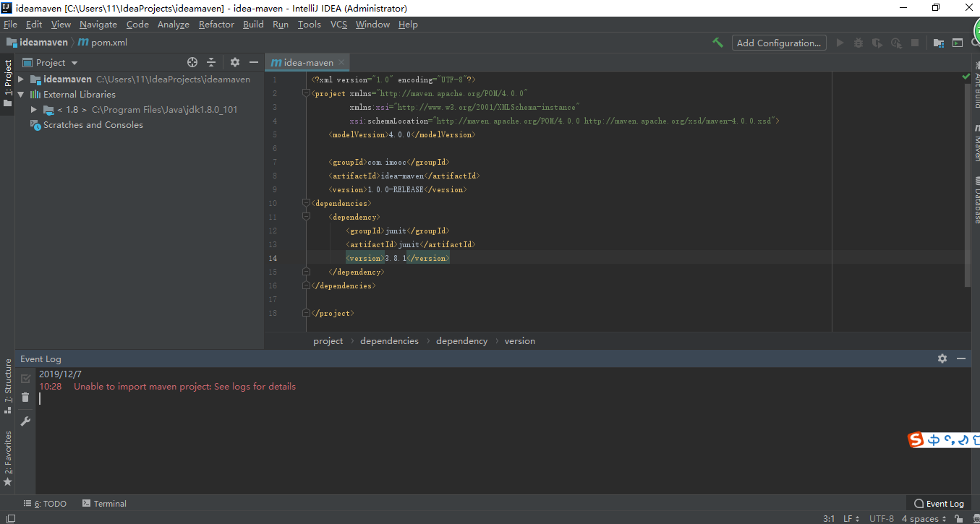The width and height of the screenshot is (980, 524).
Task: Click Run Anything window icon in toolbar
Action: [x=958, y=43]
